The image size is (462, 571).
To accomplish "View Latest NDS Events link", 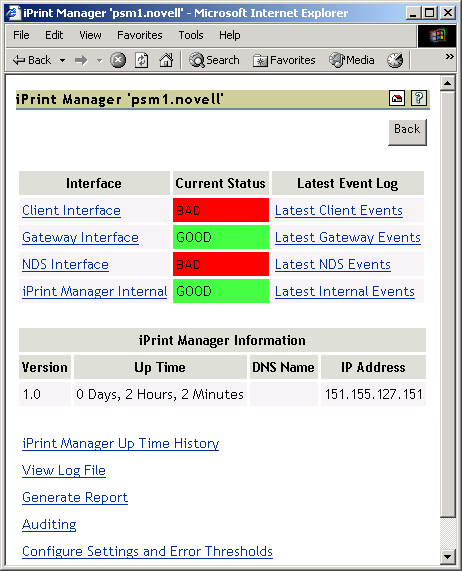I will 333,264.
